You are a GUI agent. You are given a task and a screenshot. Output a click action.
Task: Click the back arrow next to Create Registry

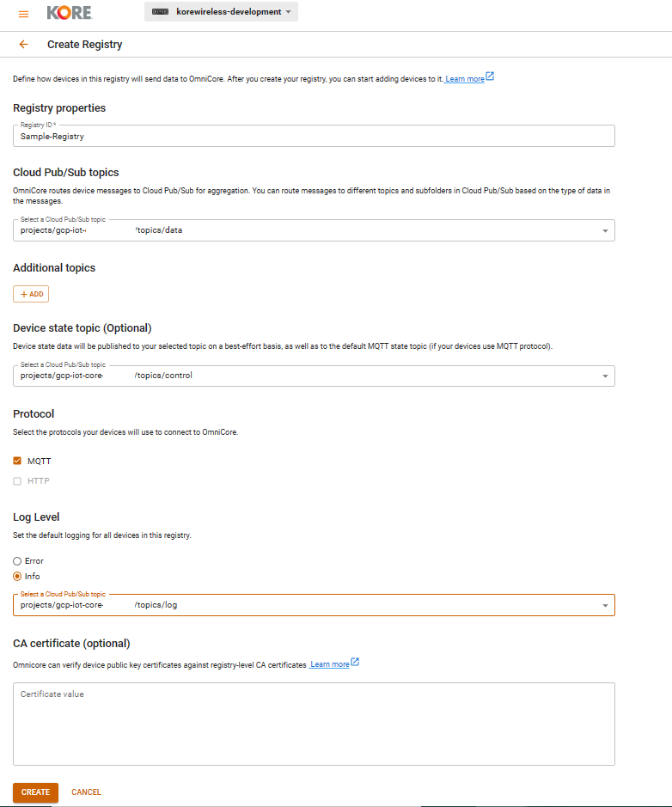click(23, 44)
